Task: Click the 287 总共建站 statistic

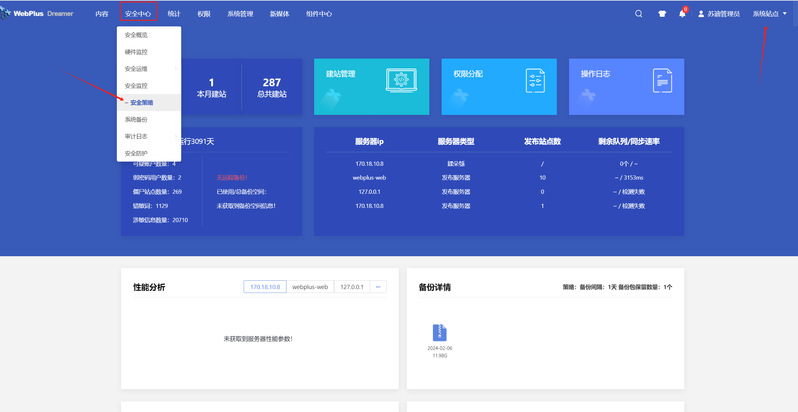Action: (x=272, y=87)
